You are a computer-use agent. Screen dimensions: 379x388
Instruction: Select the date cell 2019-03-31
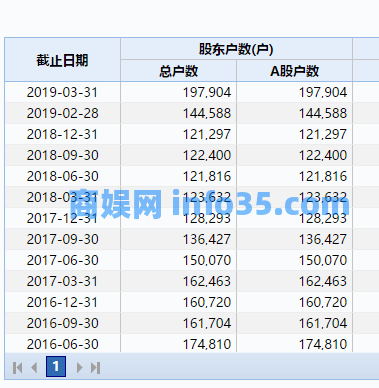62,92
